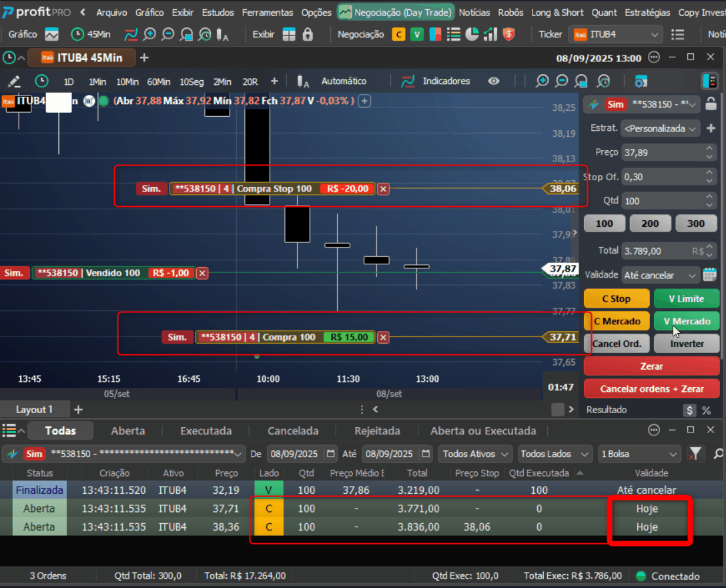726x588 pixels.
Task: Click the chart settings gear icon
Action: click(641, 81)
